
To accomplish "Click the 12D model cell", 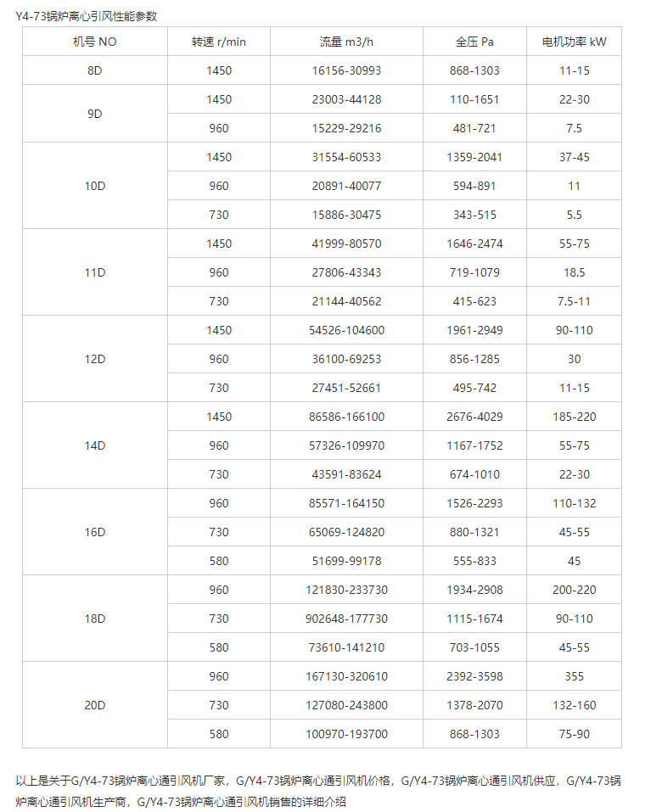I will pyautogui.click(x=95, y=359).
